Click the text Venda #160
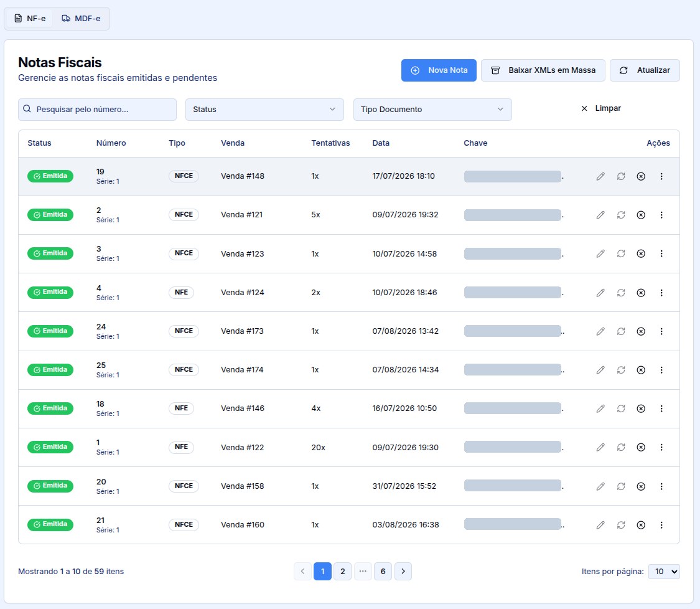The image size is (700, 609). pos(243,525)
